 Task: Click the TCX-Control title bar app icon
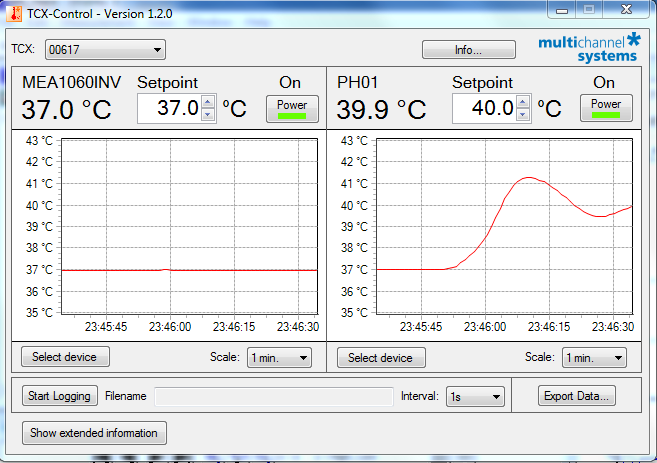[x=14, y=13]
